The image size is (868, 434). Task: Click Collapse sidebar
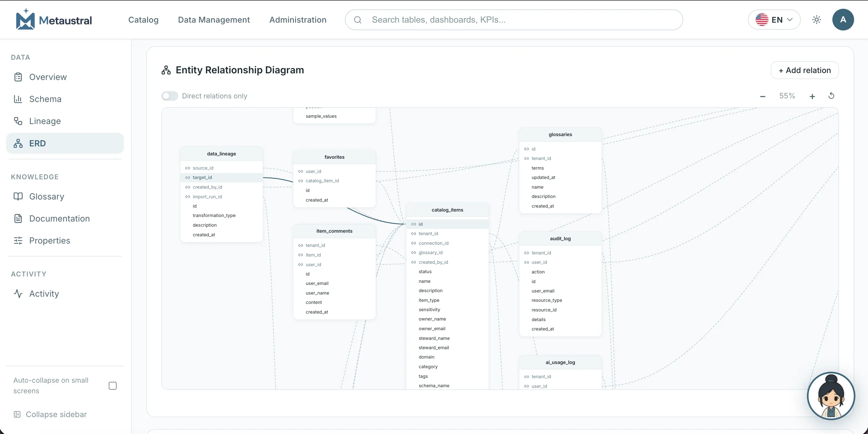coord(50,414)
